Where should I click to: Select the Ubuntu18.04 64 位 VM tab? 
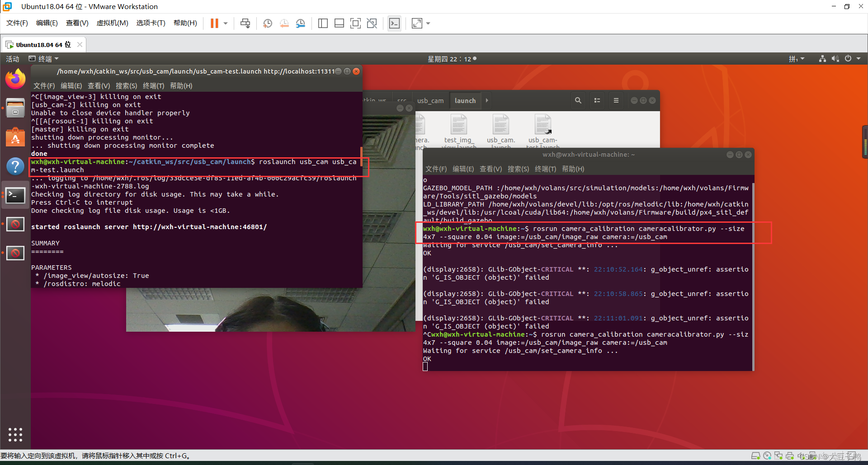click(43, 45)
